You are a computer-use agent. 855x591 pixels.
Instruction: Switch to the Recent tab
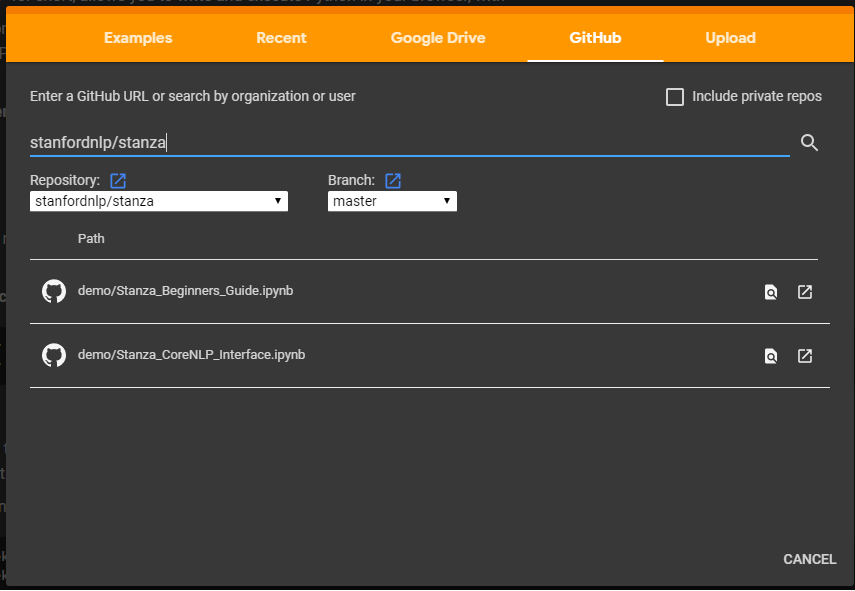[281, 38]
